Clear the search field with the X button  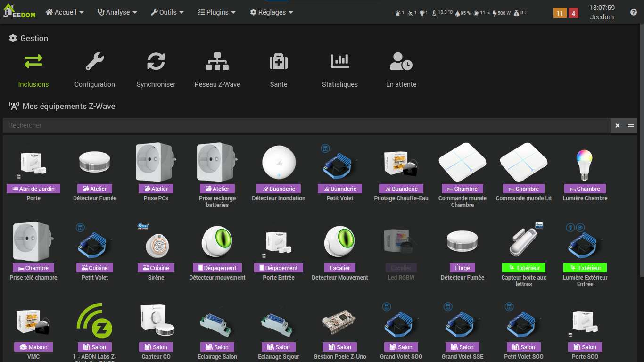(618, 125)
